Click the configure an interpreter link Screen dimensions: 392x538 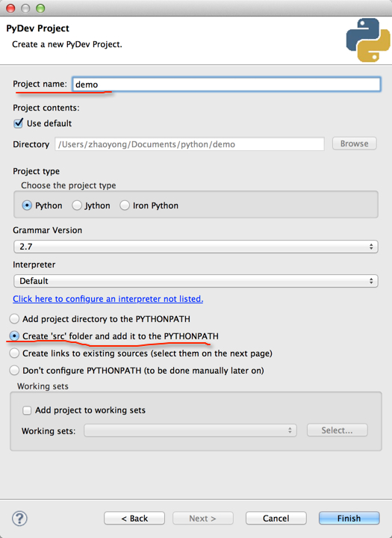pos(108,299)
